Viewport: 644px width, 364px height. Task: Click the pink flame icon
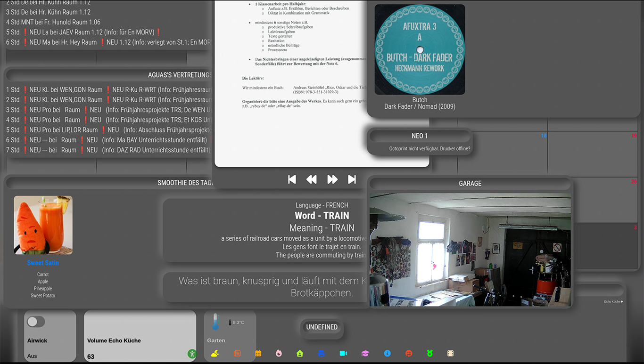click(279, 353)
